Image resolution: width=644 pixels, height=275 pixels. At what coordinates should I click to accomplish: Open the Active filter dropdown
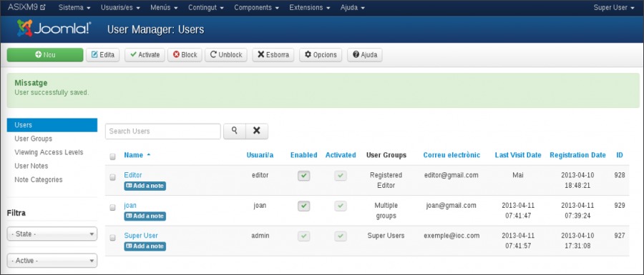tap(52, 261)
